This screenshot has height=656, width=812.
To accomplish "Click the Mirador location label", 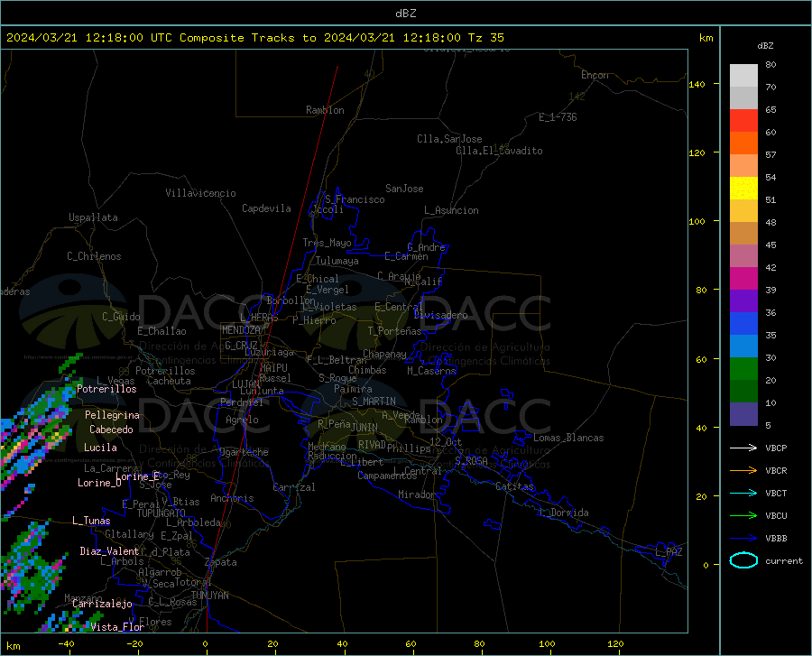I will [x=416, y=495].
